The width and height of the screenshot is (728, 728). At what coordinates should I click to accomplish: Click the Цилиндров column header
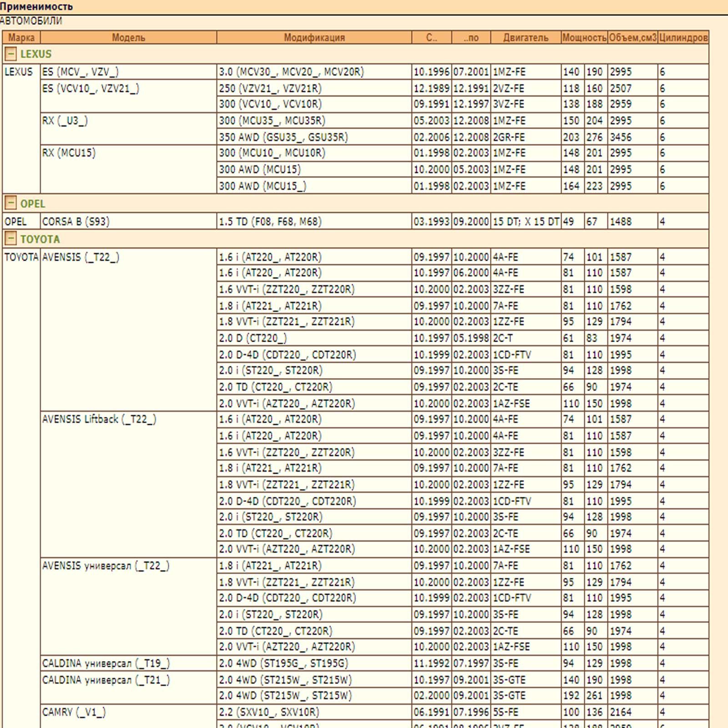tap(683, 38)
